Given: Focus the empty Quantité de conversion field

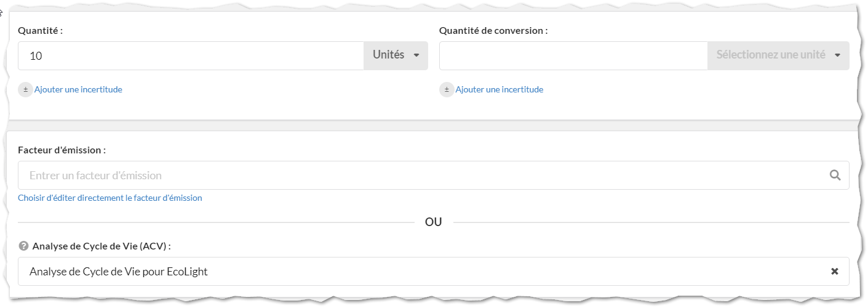Looking at the screenshot, I should [573, 55].
